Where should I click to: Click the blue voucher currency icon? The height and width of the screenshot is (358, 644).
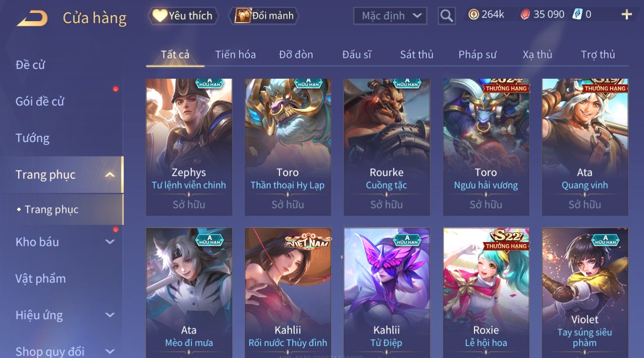point(577,14)
